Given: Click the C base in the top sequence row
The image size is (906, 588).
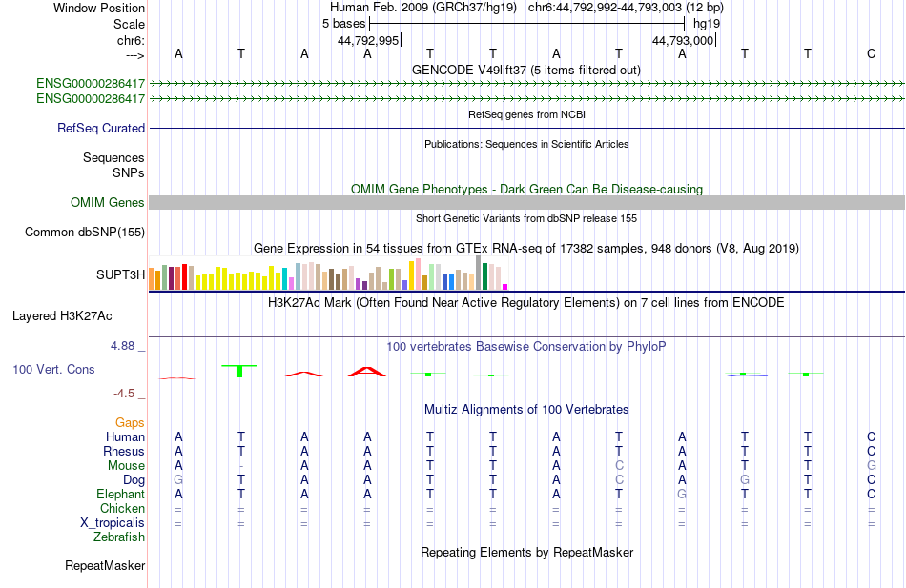Looking at the screenshot, I should [x=871, y=53].
